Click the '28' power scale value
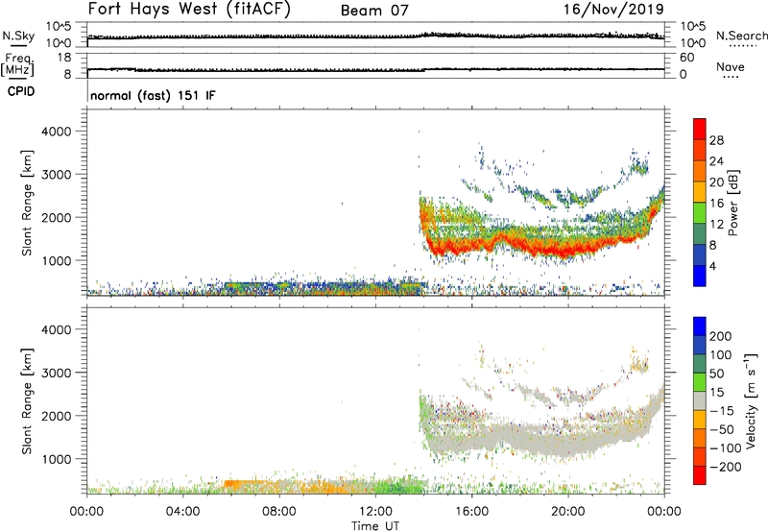Viewport: 768px width, 532px height. (x=716, y=140)
